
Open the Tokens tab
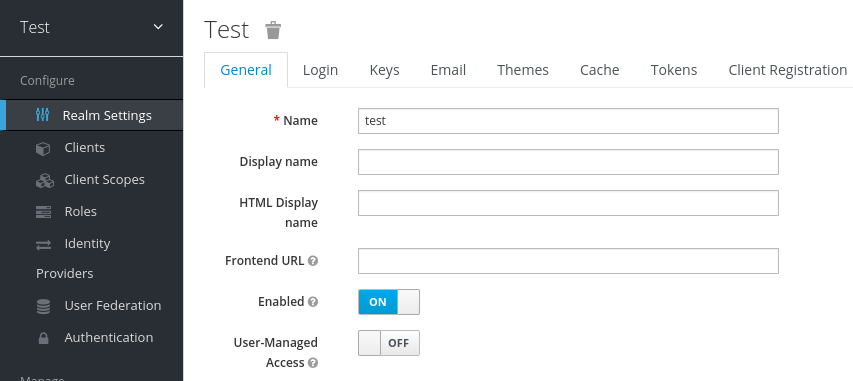[x=673, y=70]
